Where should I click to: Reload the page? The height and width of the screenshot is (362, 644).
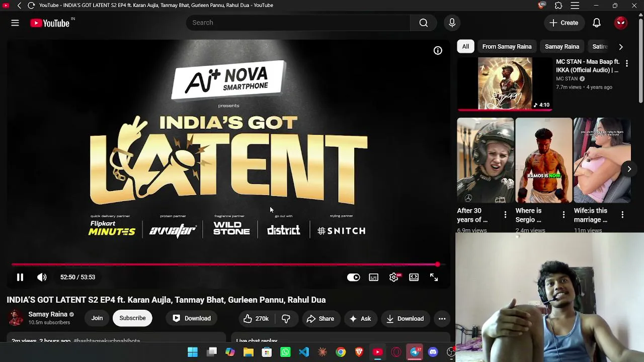[31, 5]
